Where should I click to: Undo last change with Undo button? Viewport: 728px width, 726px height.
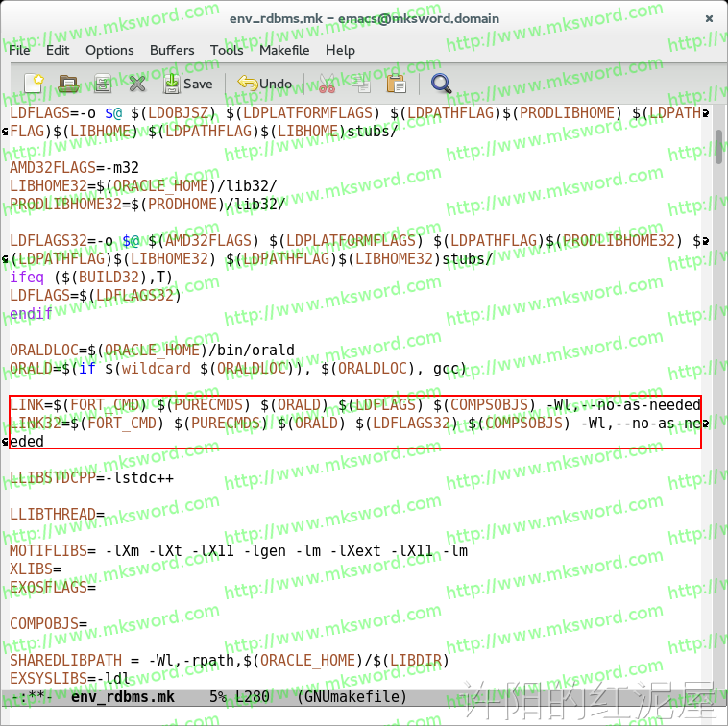265,84
